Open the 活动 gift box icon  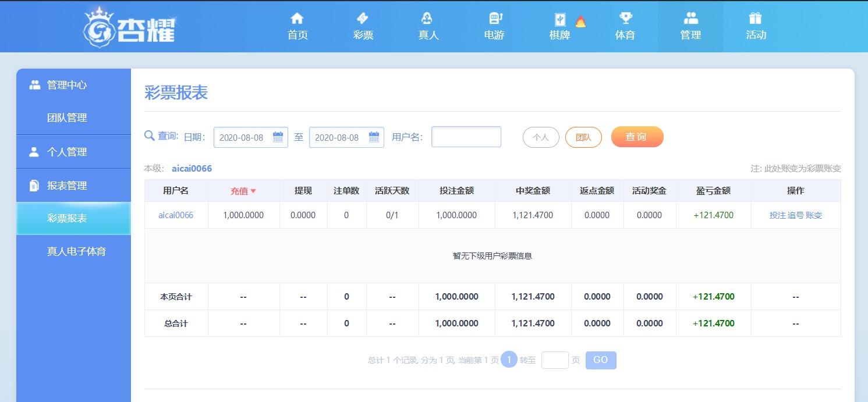(x=756, y=19)
